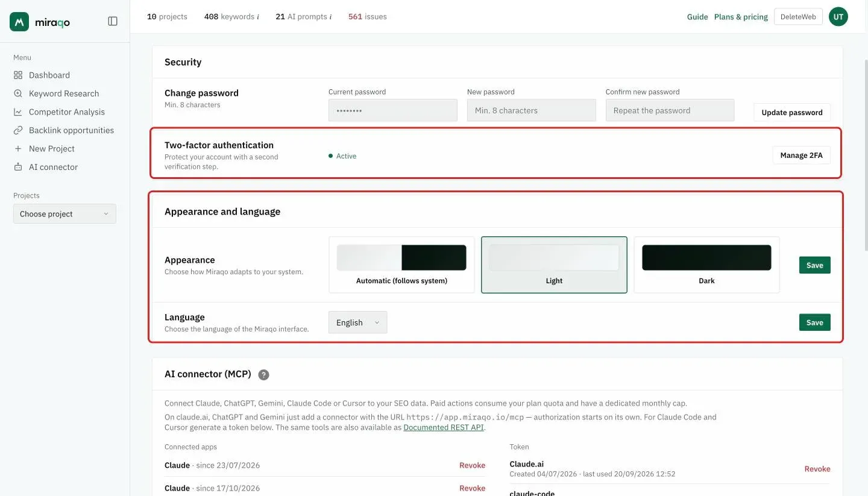Screen dimensions: 868x496
Task: Open the info icon next to keywords
Action: (258, 17)
